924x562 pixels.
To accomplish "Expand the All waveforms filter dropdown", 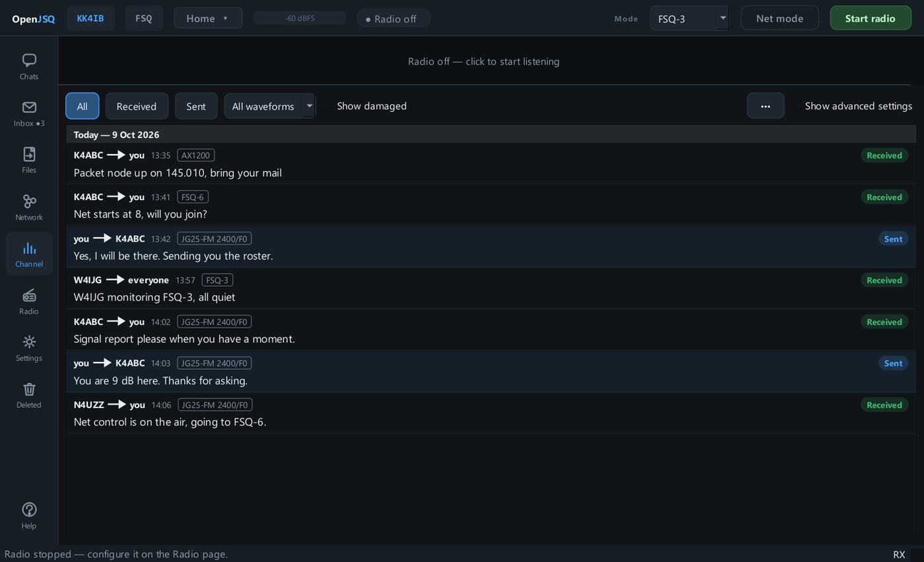I will [x=270, y=106].
